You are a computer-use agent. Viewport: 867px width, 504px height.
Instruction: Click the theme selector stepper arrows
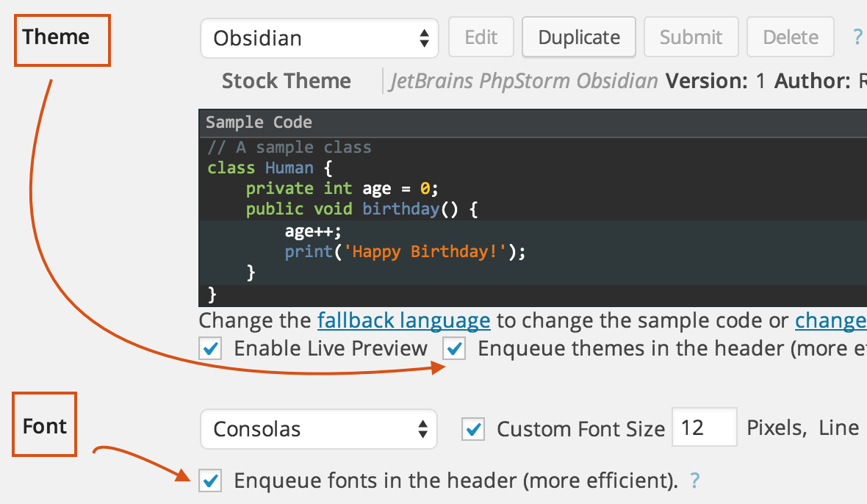425,37
